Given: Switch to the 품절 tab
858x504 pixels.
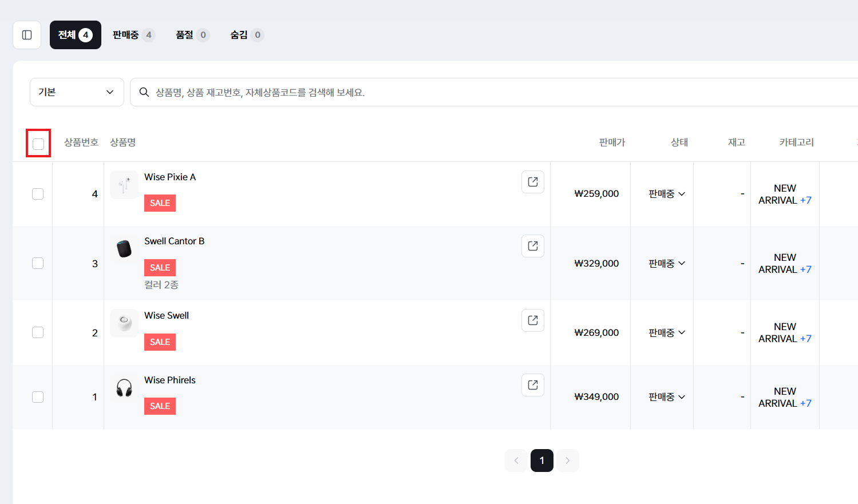Looking at the screenshot, I should pos(192,35).
